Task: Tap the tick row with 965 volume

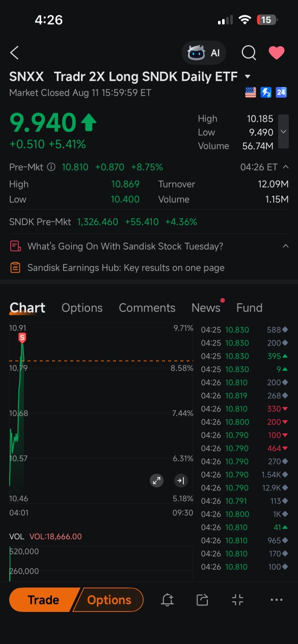Action: tap(245, 540)
